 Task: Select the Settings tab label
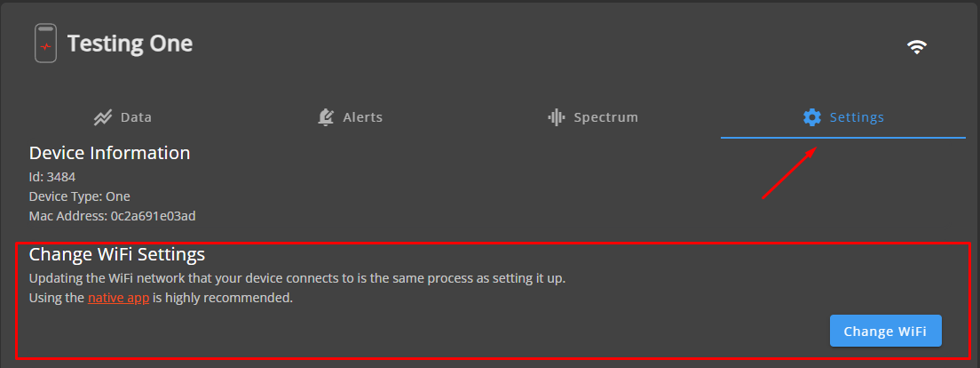coord(857,117)
